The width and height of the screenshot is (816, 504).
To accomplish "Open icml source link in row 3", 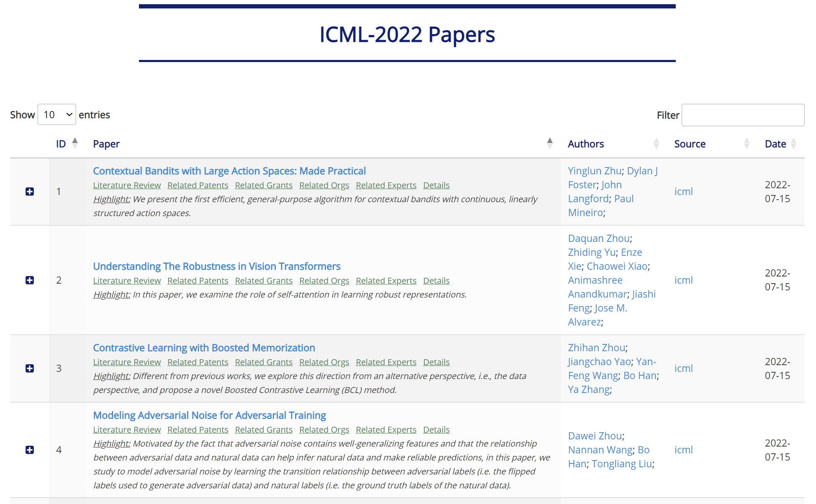I will click(x=683, y=369).
